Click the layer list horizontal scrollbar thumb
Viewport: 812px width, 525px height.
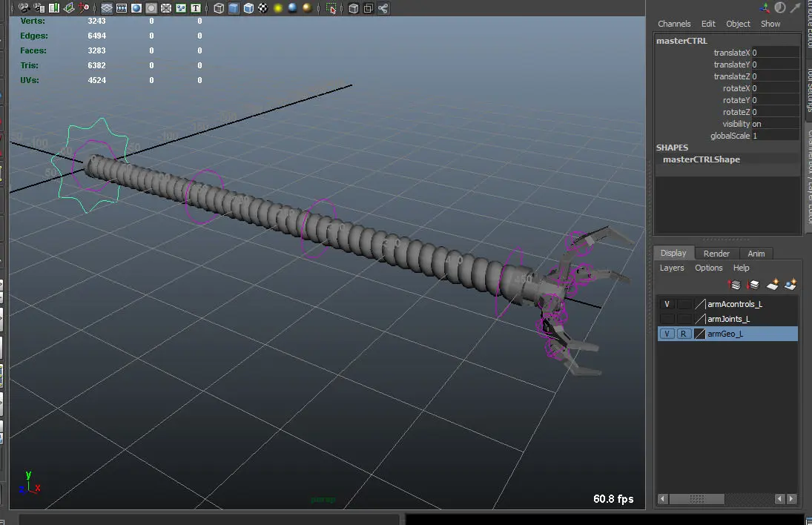click(696, 498)
